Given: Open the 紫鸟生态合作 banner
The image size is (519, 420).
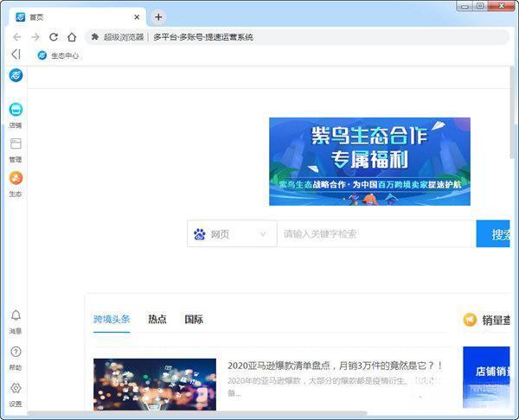Looking at the screenshot, I should click(369, 162).
